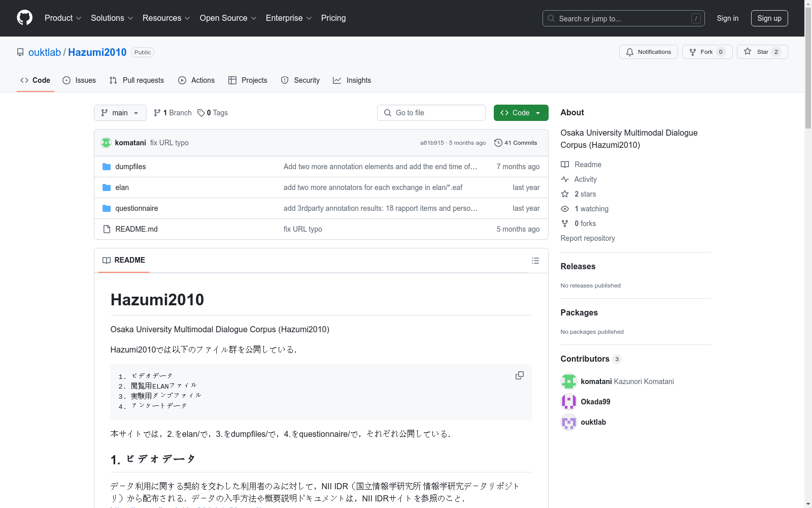View the 1 Branch link
The width and height of the screenshot is (812, 508).
coord(173,113)
